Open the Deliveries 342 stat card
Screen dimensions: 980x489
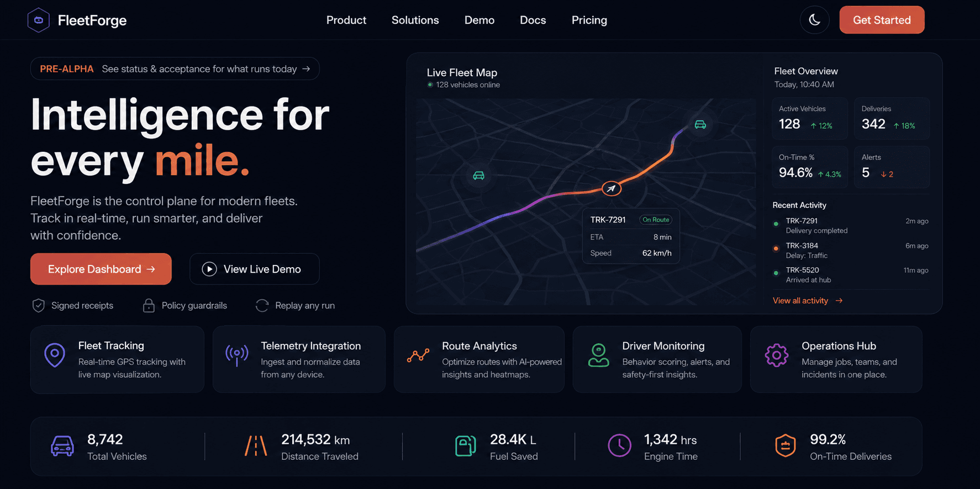click(892, 118)
